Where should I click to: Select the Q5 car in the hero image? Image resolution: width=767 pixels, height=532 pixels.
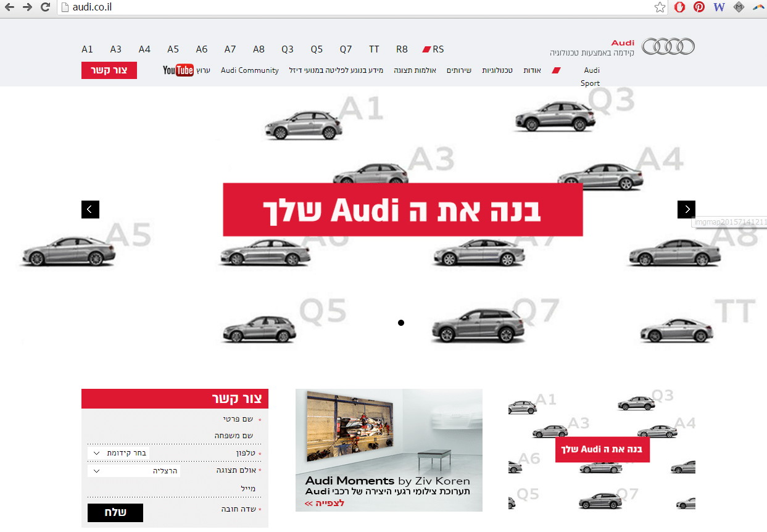point(259,329)
